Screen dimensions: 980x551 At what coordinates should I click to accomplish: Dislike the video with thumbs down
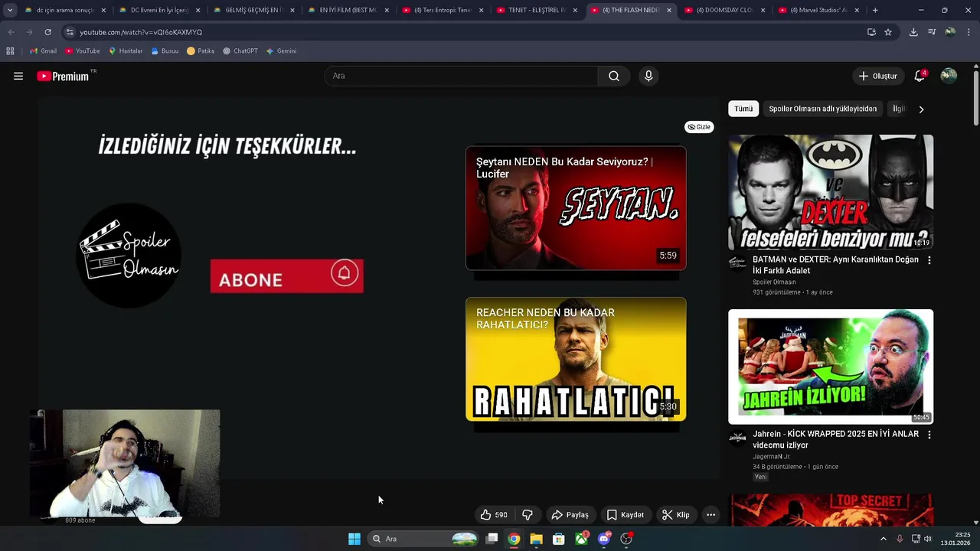click(528, 515)
